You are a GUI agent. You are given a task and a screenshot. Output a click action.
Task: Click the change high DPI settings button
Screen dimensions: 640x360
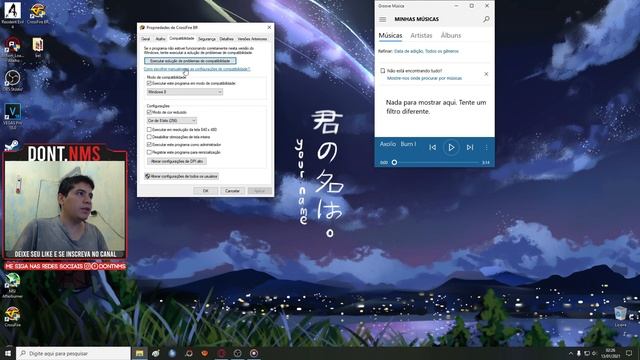point(177,161)
